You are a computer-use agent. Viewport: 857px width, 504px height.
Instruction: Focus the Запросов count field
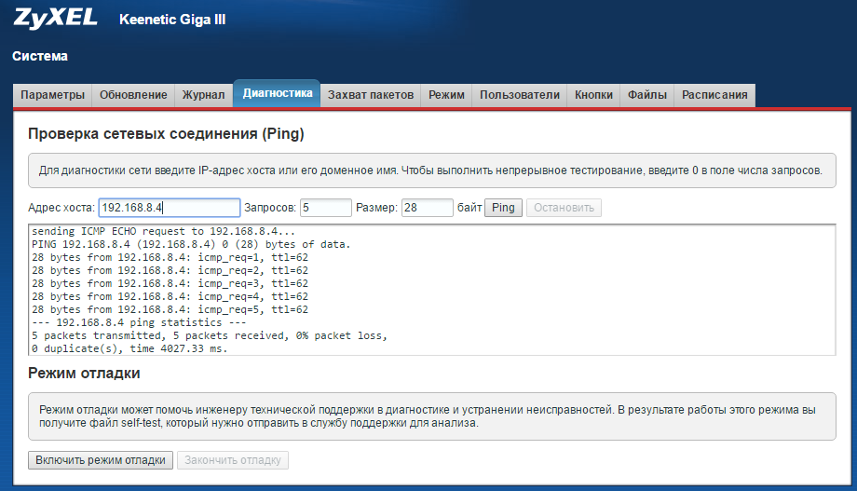pyautogui.click(x=325, y=208)
